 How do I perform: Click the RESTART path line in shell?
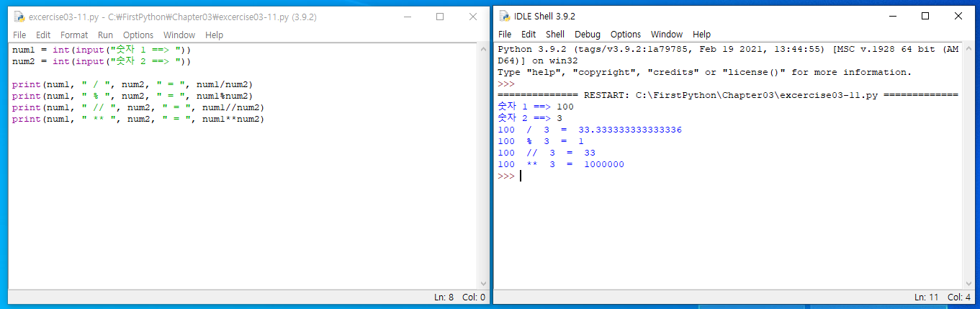pos(728,95)
